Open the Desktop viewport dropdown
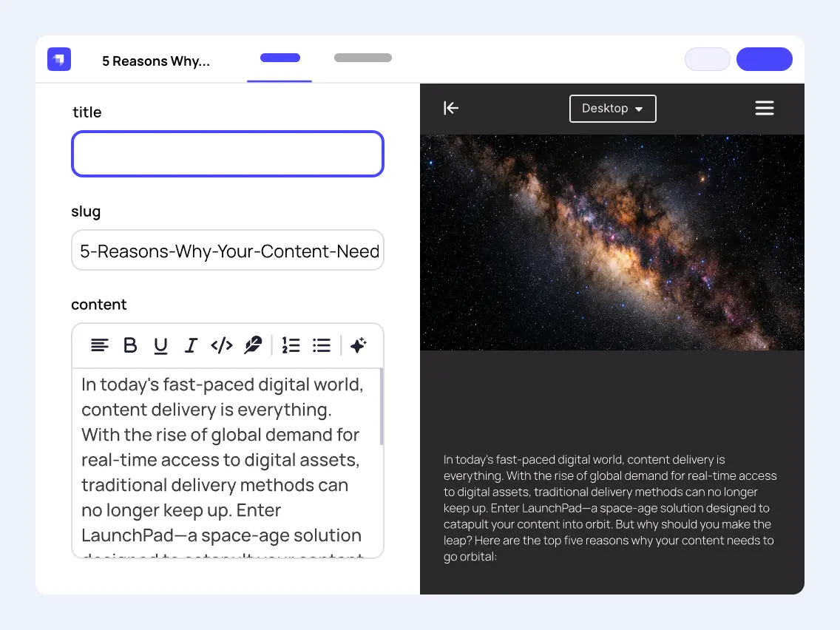840x630 pixels. point(613,109)
